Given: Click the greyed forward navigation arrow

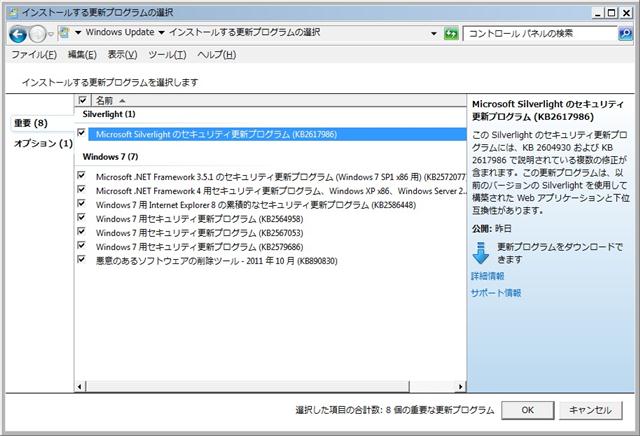Looking at the screenshot, I should pos(38,34).
